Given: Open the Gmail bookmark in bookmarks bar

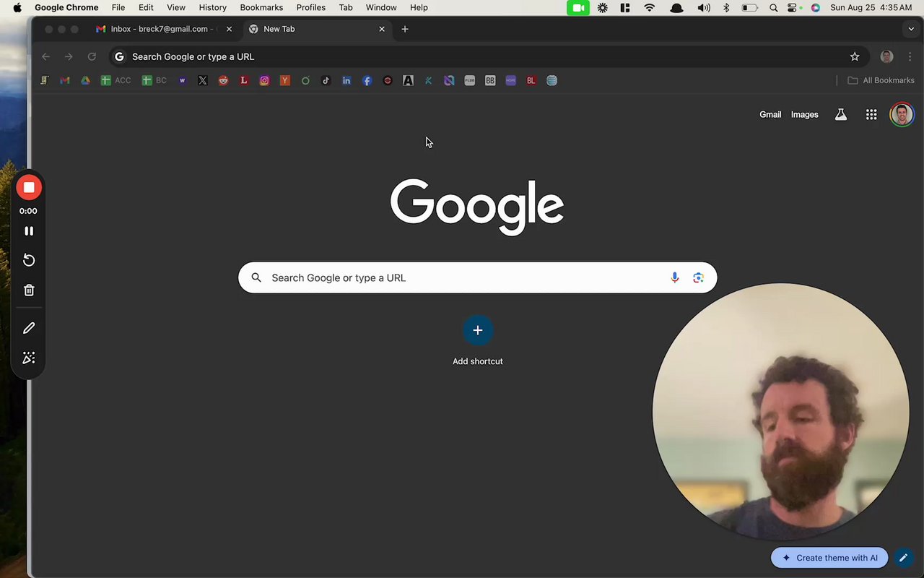Looking at the screenshot, I should point(65,80).
